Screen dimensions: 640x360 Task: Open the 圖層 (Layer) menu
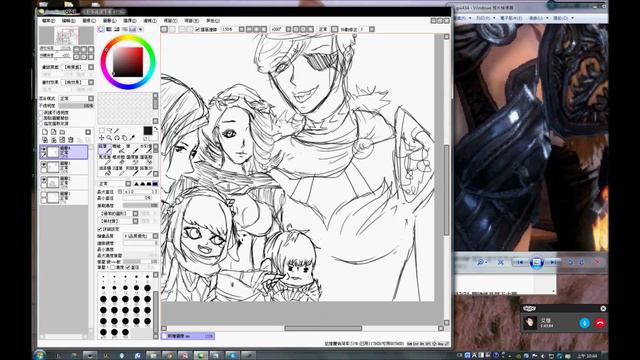(109, 20)
